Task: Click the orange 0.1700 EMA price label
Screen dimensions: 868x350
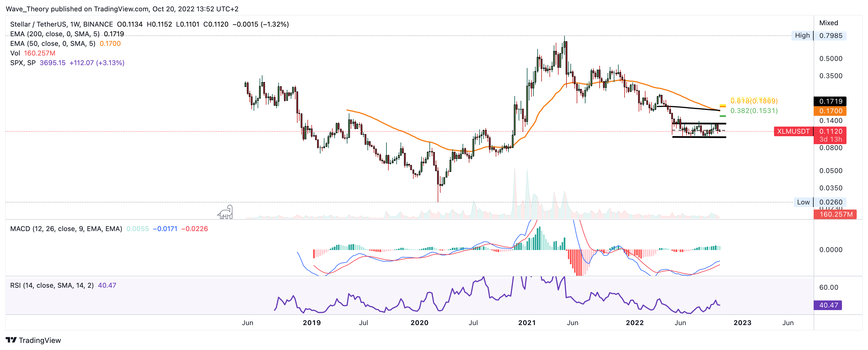Action: tap(830, 111)
